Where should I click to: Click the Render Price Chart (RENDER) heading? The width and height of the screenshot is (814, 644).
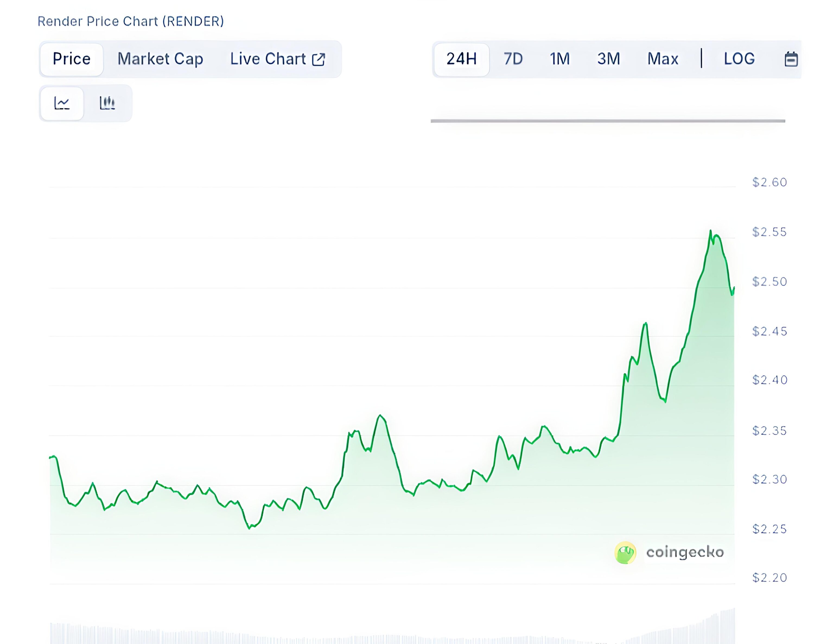click(x=131, y=21)
